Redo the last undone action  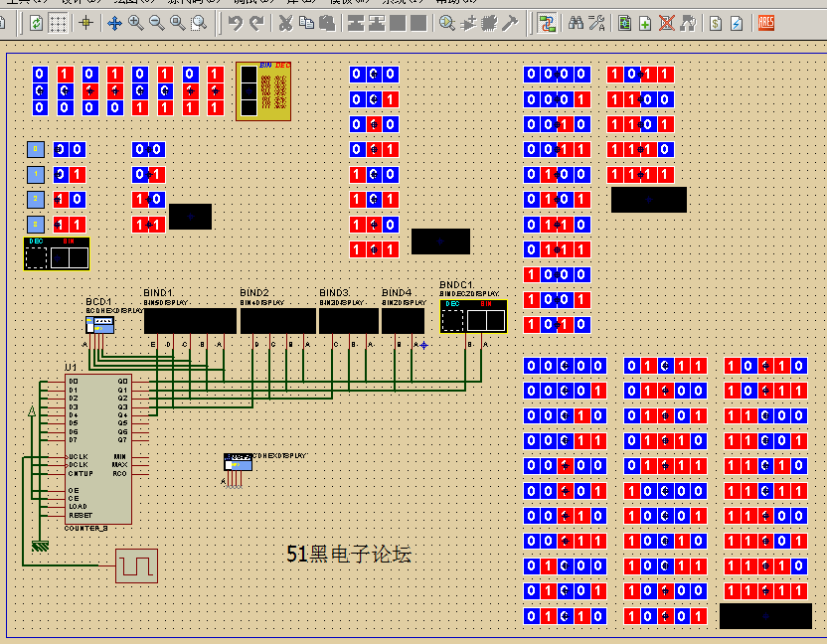pos(256,23)
